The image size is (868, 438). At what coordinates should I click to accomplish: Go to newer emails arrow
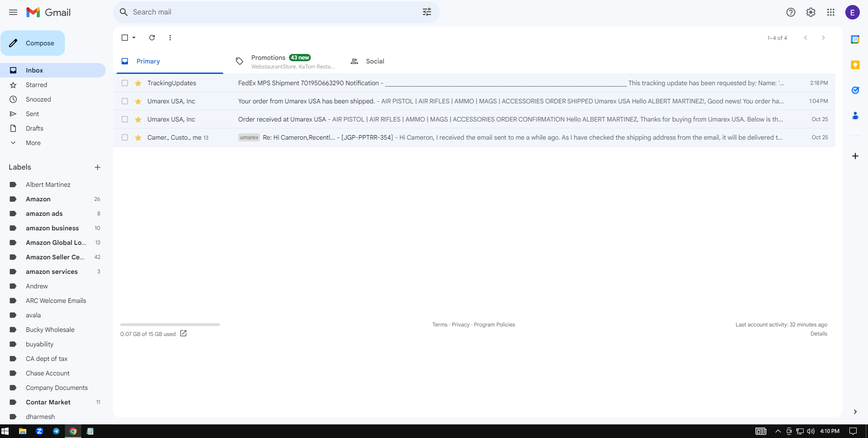tap(805, 38)
